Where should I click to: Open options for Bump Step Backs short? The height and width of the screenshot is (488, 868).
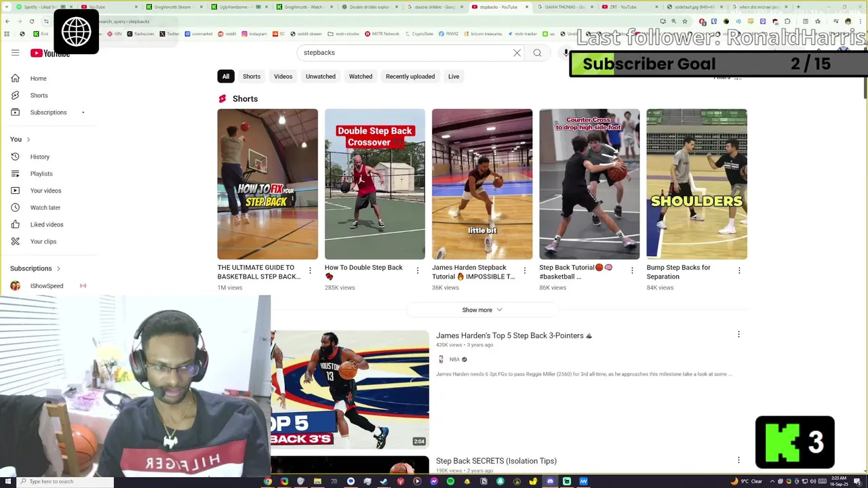739,271
